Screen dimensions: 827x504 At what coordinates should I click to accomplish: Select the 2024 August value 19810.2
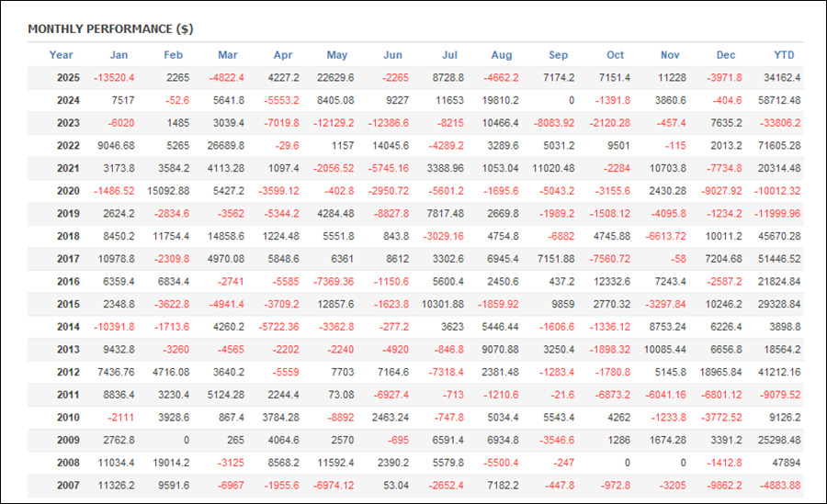pyautogui.click(x=500, y=100)
